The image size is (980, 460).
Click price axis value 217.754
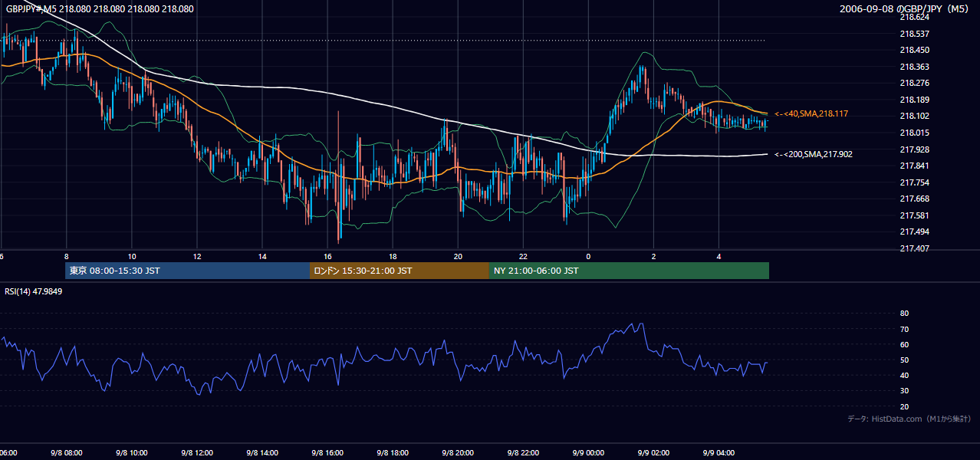pyautogui.click(x=914, y=182)
